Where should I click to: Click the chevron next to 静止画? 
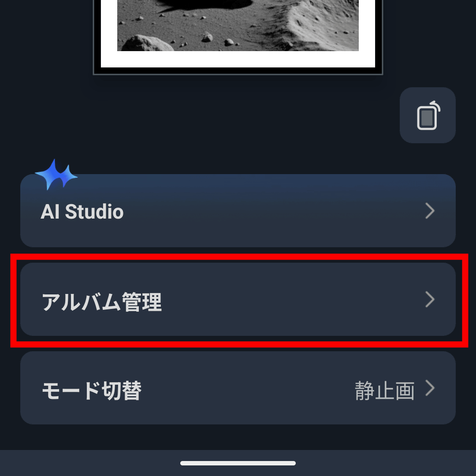pyautogui.click(x=430, y=388)
